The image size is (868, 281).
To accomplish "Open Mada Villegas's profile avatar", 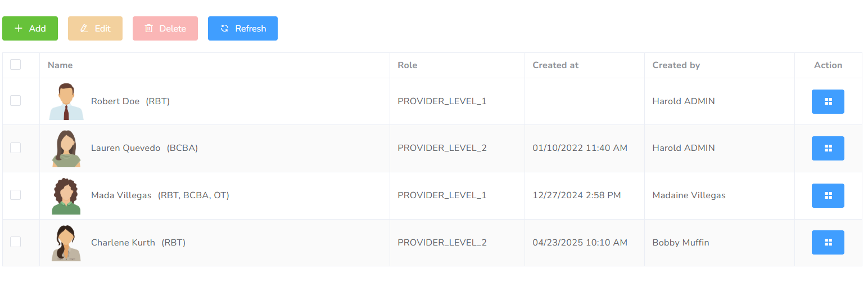I will 66,196.
